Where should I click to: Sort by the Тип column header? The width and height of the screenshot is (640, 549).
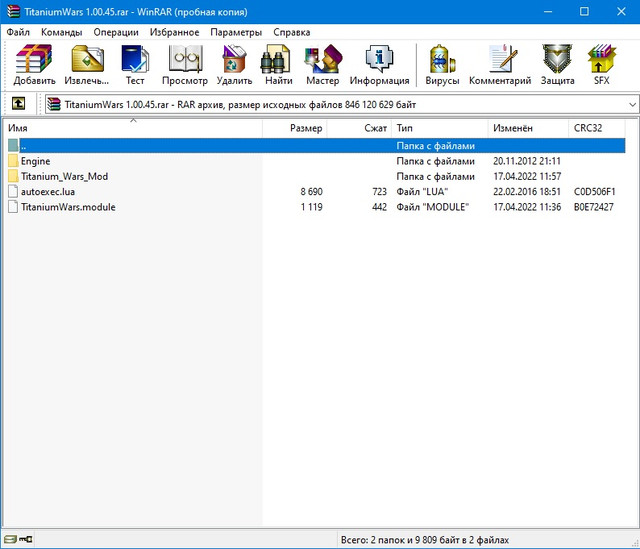(x=440, y=128)
